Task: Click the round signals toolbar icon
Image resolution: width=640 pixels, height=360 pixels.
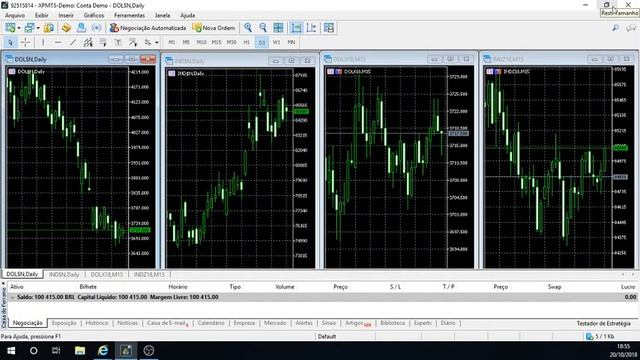Action: (96, 28)
